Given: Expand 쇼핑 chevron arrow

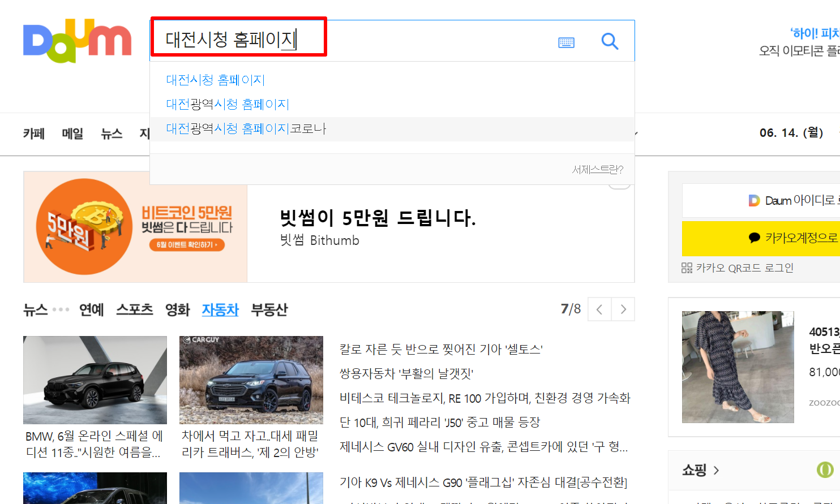Looking at the screenshot, I should pos(716,470).
